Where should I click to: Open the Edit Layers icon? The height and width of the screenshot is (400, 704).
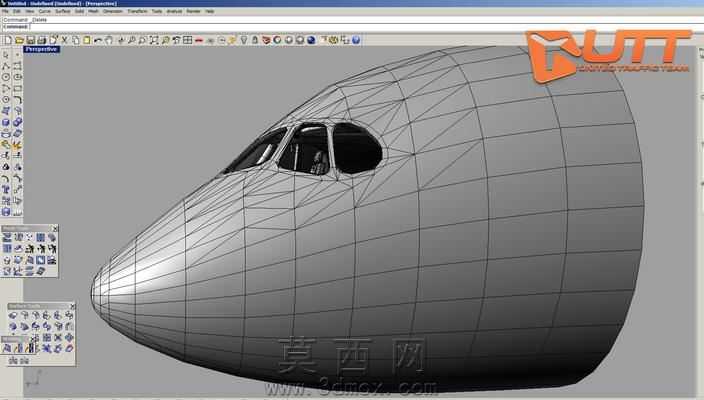point(266,40)
